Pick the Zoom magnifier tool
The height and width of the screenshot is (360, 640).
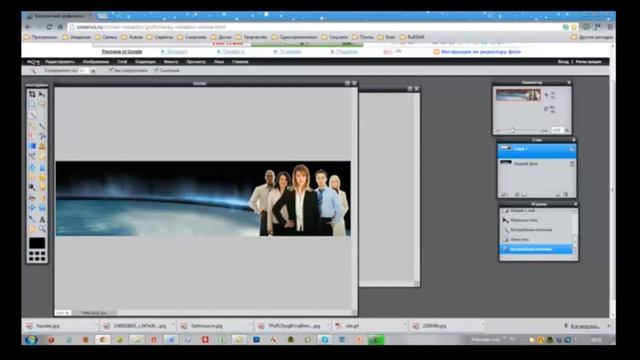(x=42, y=229)
